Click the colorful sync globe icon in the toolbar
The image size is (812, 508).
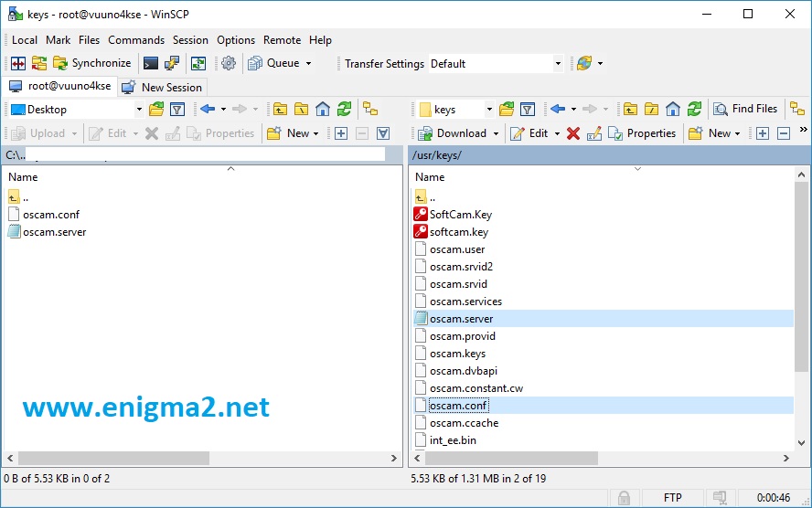point(584,63)
